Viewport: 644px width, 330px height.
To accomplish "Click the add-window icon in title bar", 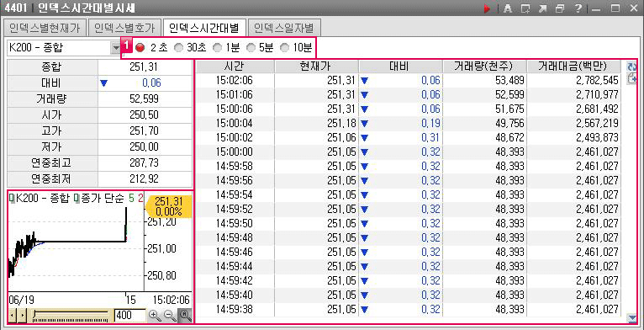I will [525, 8].
